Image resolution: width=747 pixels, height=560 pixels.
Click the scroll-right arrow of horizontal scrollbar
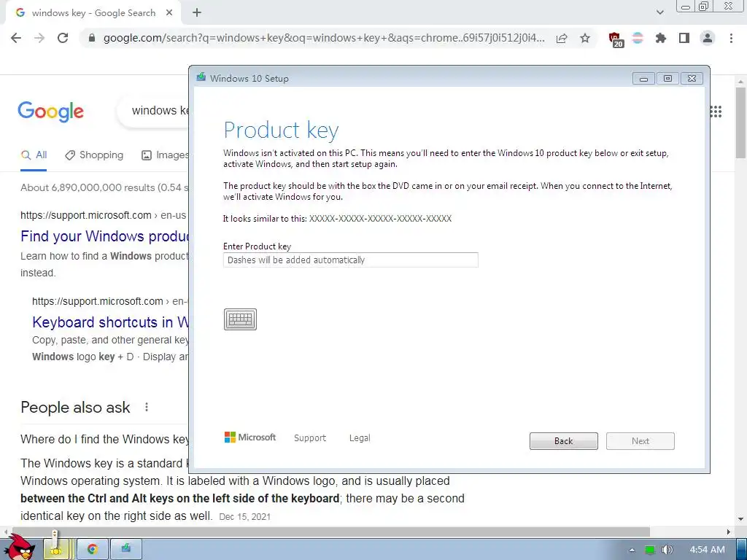(x=729, y=532)
